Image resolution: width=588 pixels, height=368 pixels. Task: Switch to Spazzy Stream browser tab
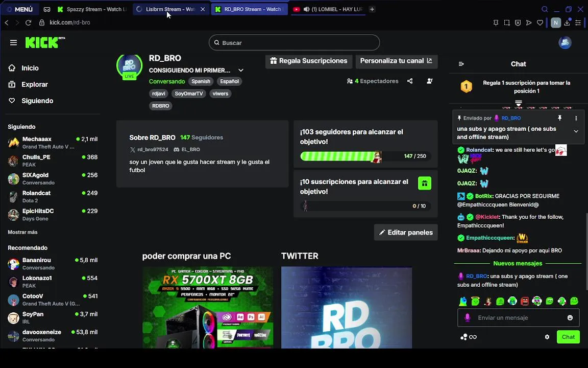tap(92, 9)
